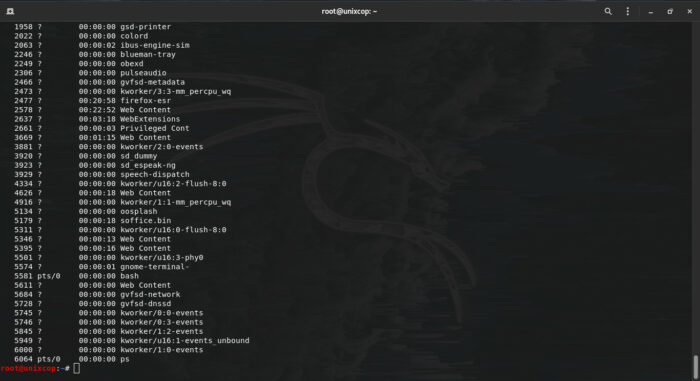
Task: Maximize the terminal window
Action: click(x=670, y=12)
